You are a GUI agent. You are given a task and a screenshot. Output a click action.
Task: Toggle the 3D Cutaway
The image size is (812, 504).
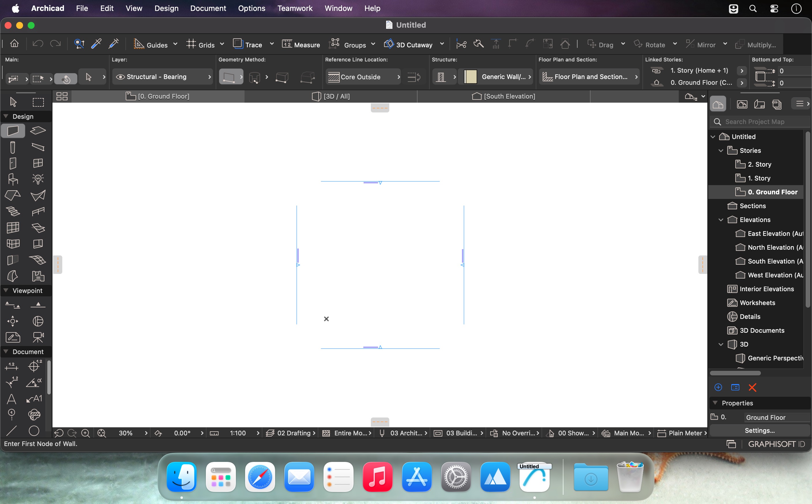point(408,44)
